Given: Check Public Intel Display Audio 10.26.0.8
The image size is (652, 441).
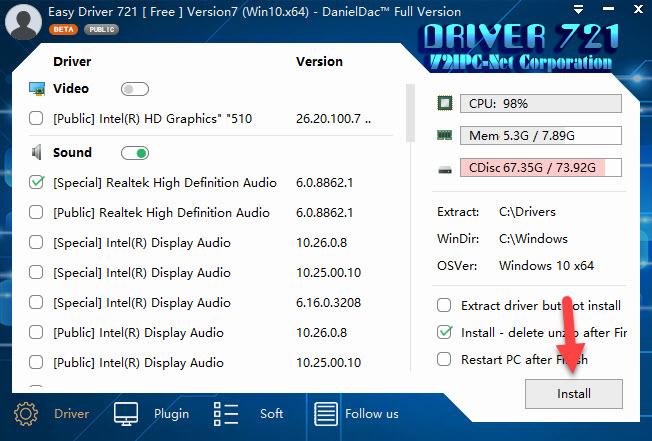Looking at the screenshot, I should click(x=36, y=332).
